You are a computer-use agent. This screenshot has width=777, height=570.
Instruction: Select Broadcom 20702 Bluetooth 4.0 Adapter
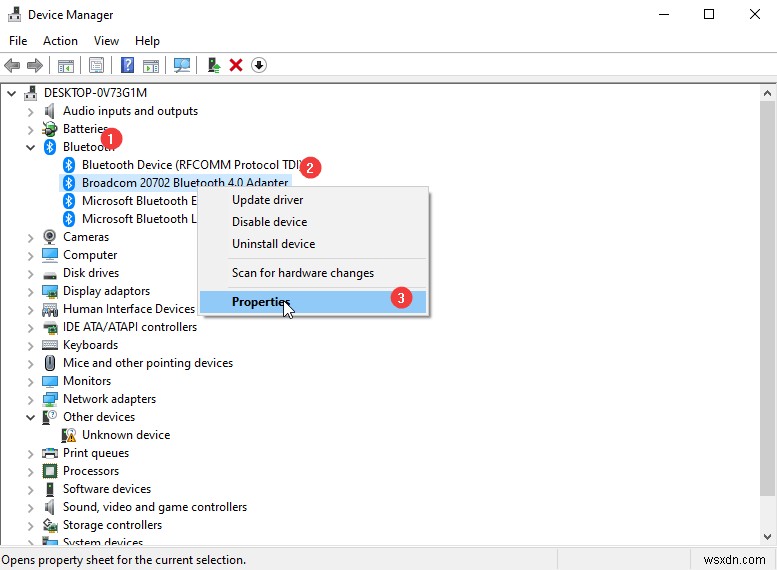(x=185, y=182)
